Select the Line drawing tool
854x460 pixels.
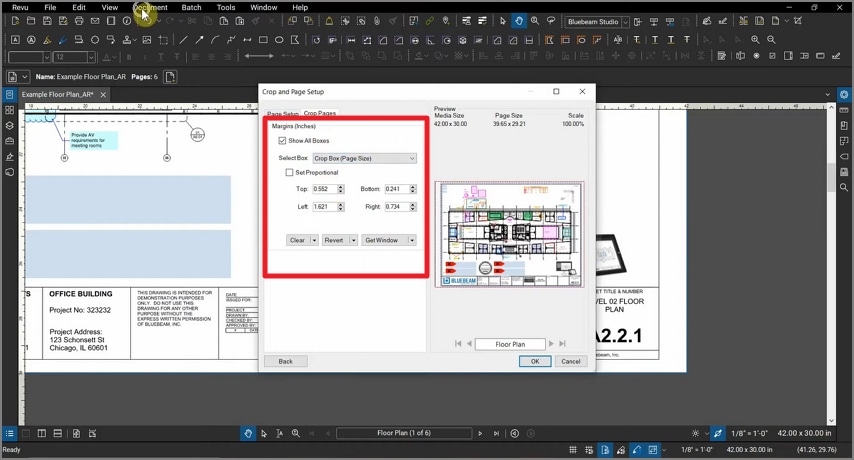[x=184, y=40]
